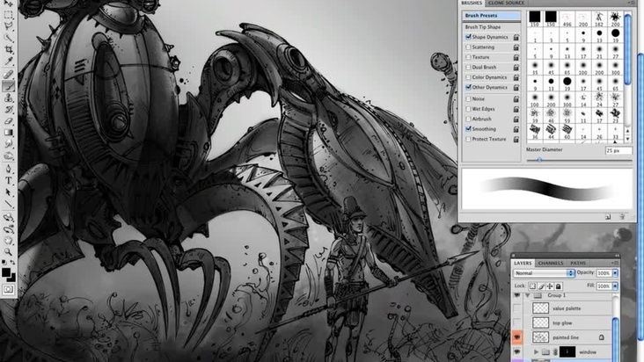Select the Clone Stamp tool

click(8, 98)
